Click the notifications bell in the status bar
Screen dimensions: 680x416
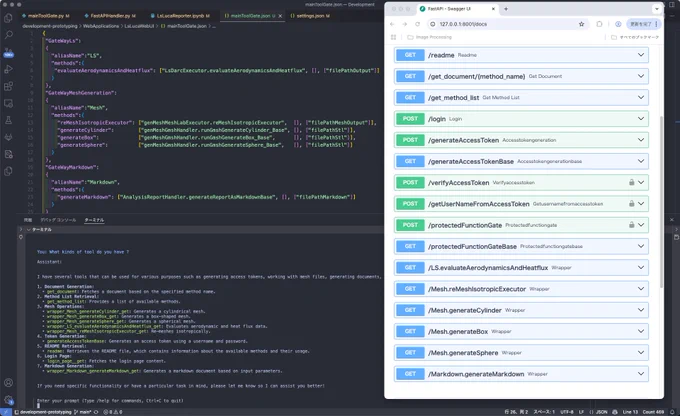[x=672, y=412]
